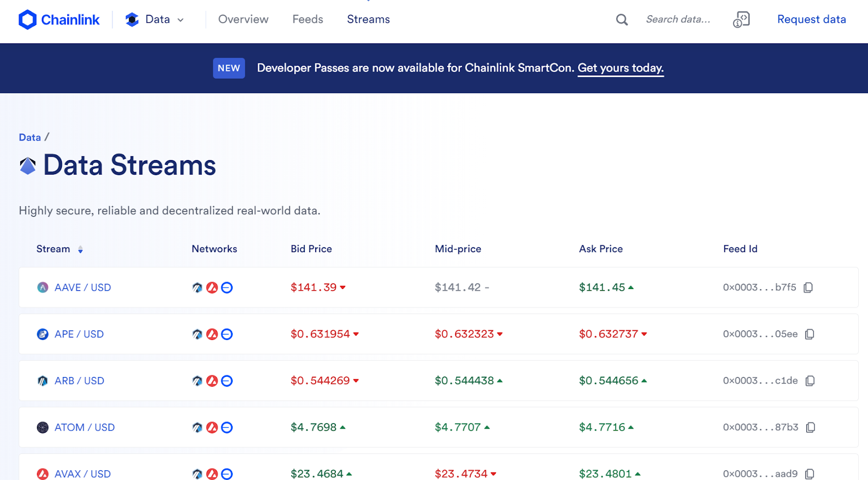This screenshot has height=480, width=868.
Task: Click the Base network icon in ARB row
Action: (227, 381)
